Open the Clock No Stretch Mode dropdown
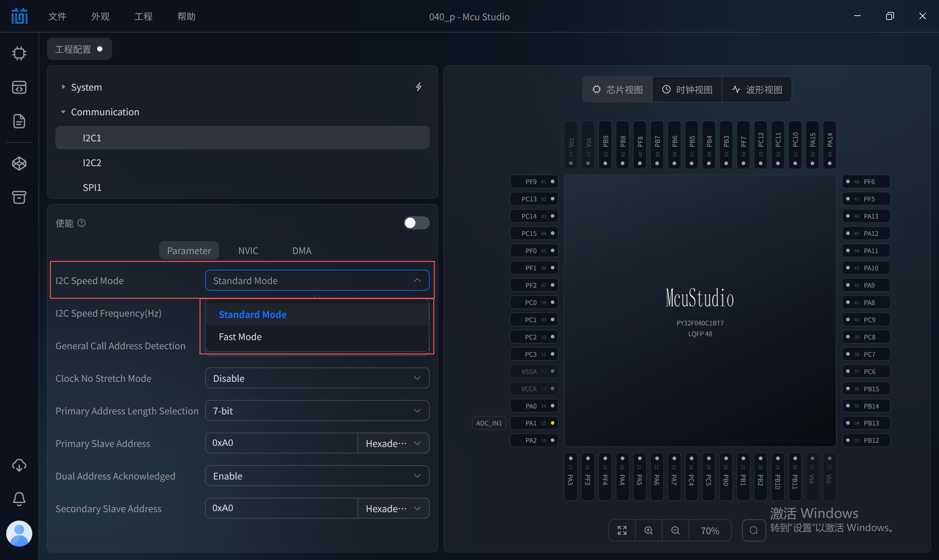The image size is (939, 560). [x=317, y=378]
